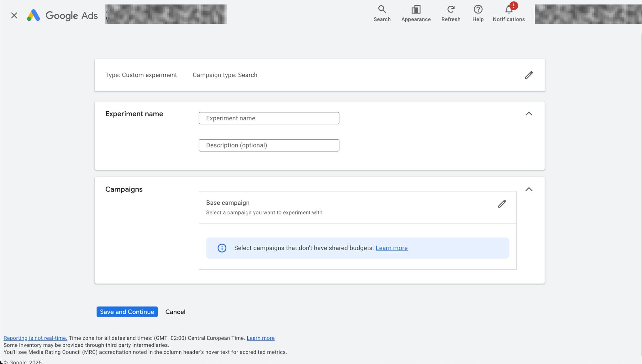
Task: Open Learn more about shared budgets
Action: click(x=392, y=248)
